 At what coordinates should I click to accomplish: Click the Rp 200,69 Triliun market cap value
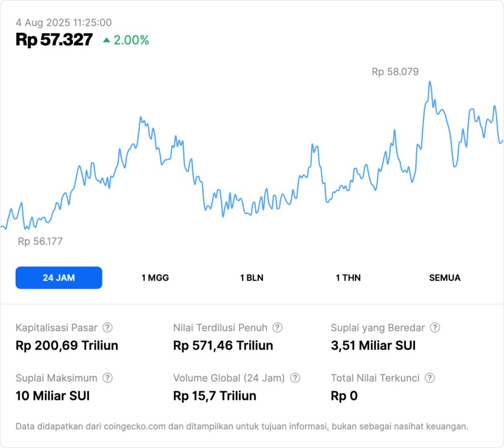(67, 346)
